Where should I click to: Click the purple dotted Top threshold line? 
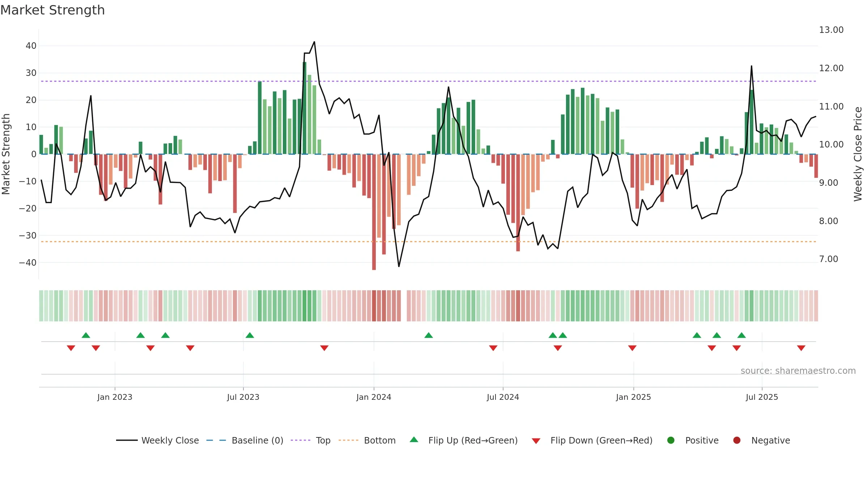pyautogui.click(x=429, y=81)
